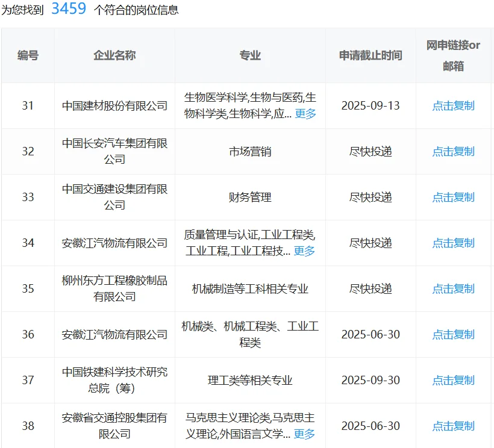The width and height of the screenshot is (494, 448).
Task: Click deadline 2025-06-30 in row 36
Action: (x=370, y=334)
